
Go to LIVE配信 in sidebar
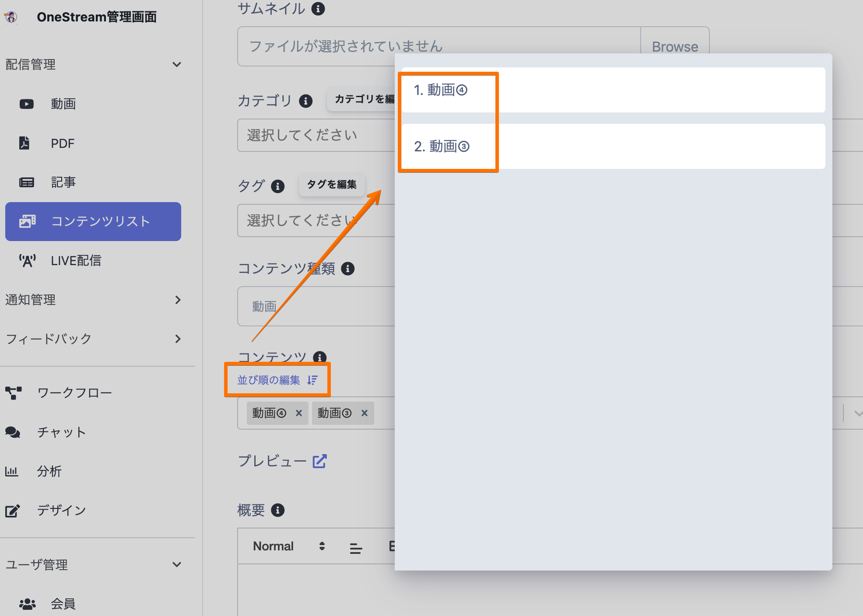76,261
